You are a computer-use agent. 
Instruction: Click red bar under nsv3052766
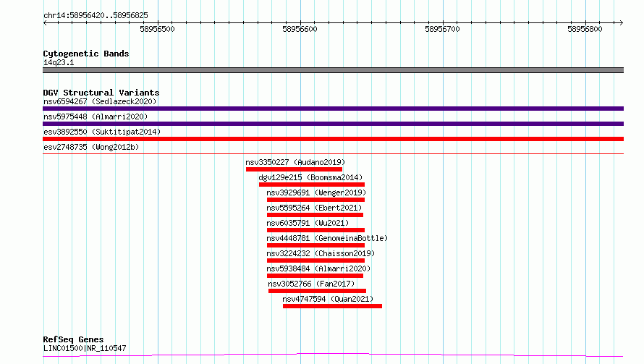click(317, 291)
